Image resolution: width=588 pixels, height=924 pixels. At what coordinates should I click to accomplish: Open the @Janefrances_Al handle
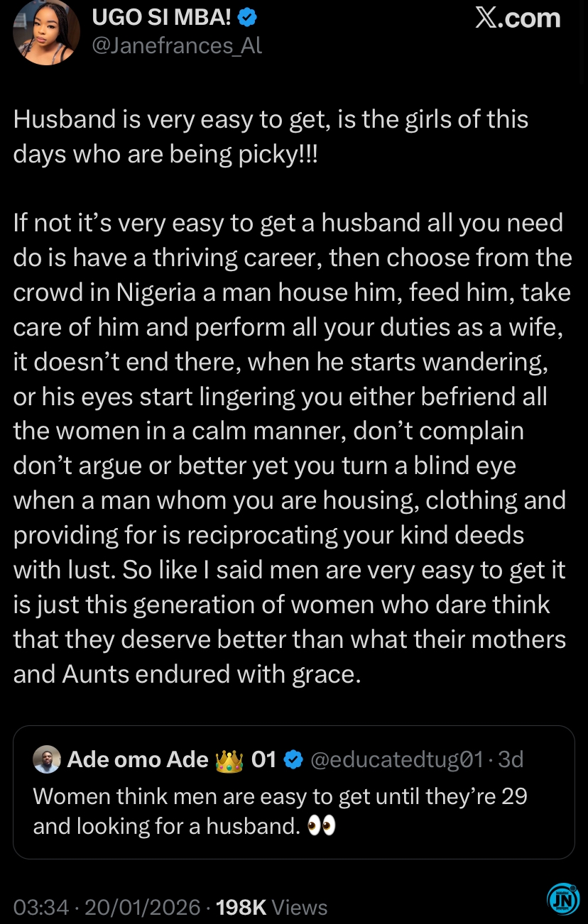(177, 46)
